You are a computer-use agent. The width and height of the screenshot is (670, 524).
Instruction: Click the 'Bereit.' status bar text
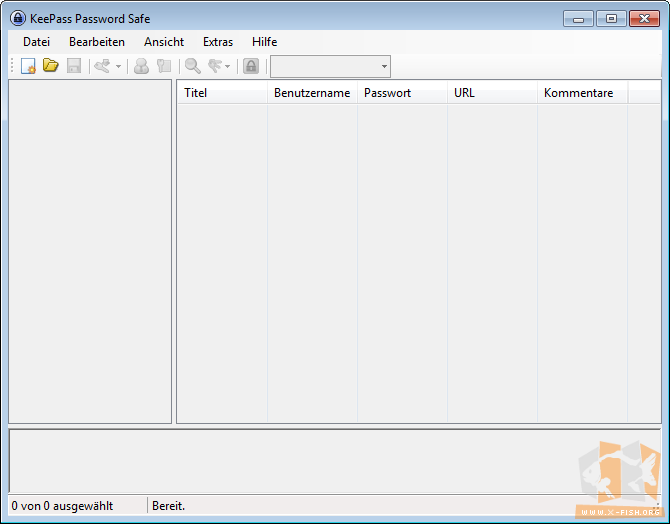pyautogui.click(x=168, y=506)
